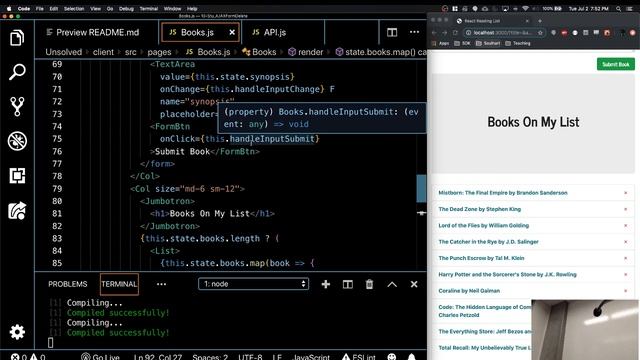The height and width of the screenshot is (360, 640).
Task: Open editor More Actions ellipsis menu
Action: point(414,32)
